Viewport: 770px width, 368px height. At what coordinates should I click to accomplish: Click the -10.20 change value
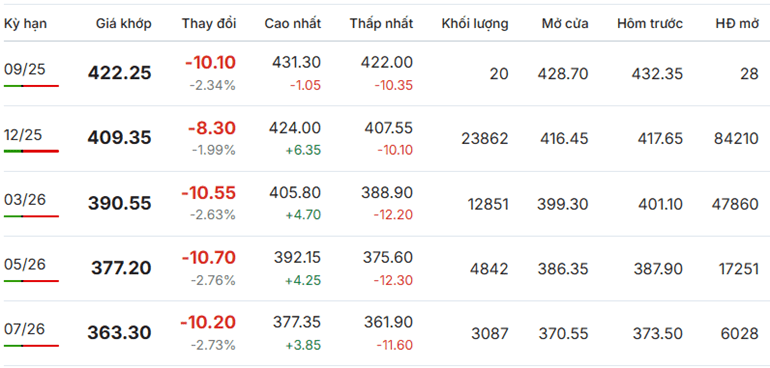tap(208, 322)
